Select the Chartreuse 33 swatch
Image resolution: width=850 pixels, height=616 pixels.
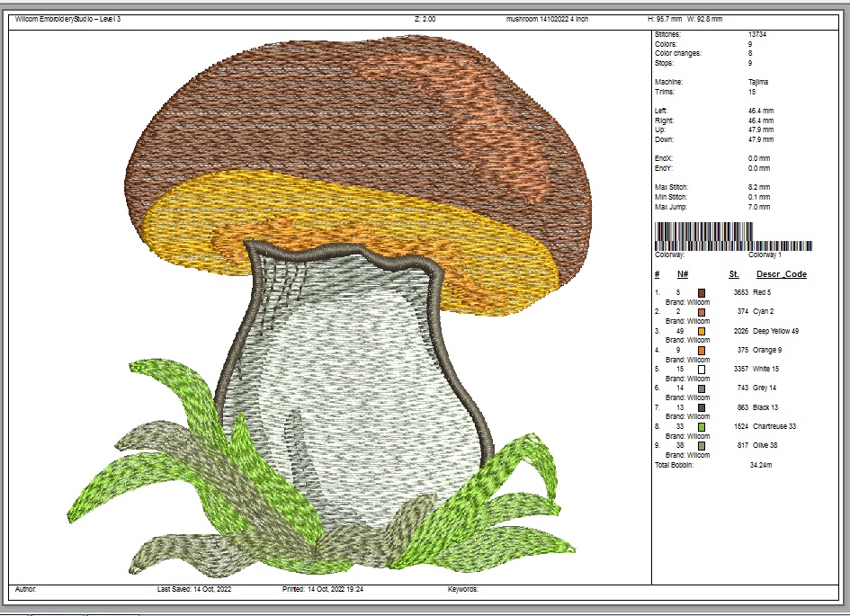click(x=702, y=426)
